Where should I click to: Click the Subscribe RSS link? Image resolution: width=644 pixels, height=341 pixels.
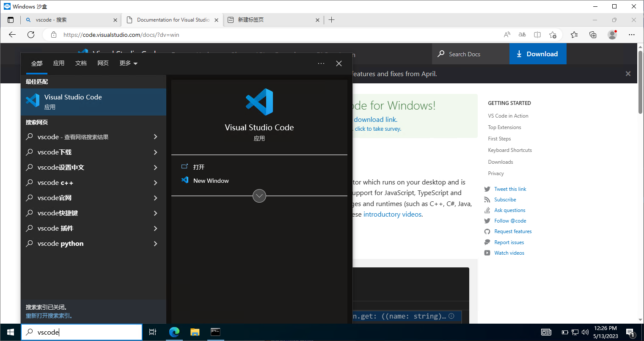505,200
